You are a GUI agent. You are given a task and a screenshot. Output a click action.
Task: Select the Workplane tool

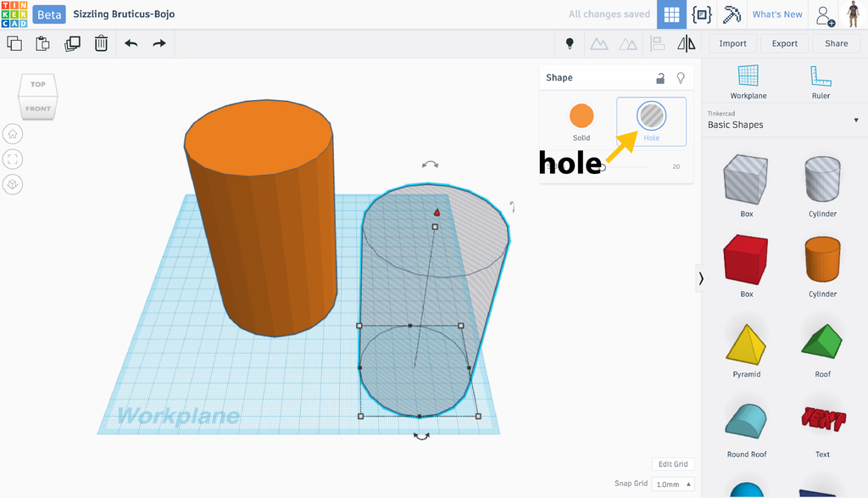[748, 82]
